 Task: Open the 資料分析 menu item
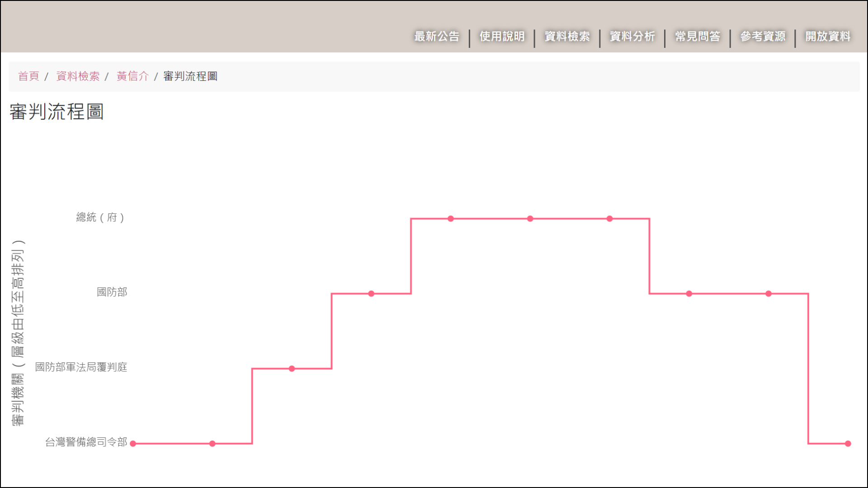pyautogui.click(x=632, y=37)
